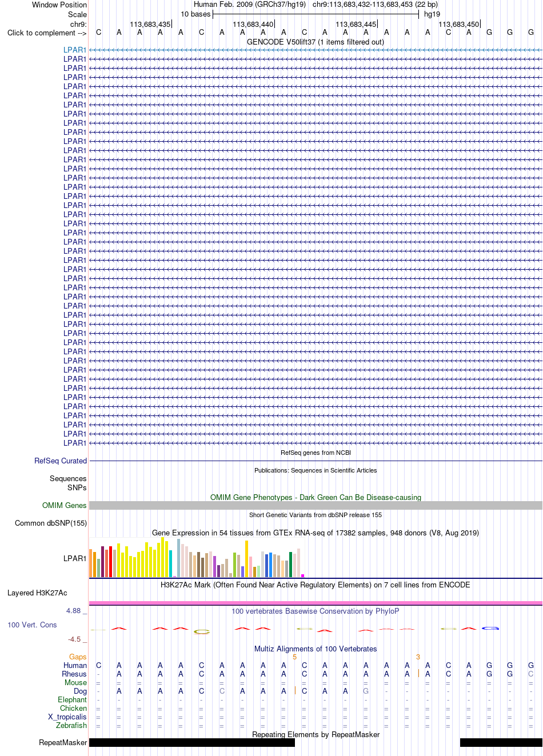Image resolution: width=543 pixels, height=756 pixels.
Task: Open 'Short Genetic Variants from dbSNP release 155'
Action: click(x=316, y=515)
